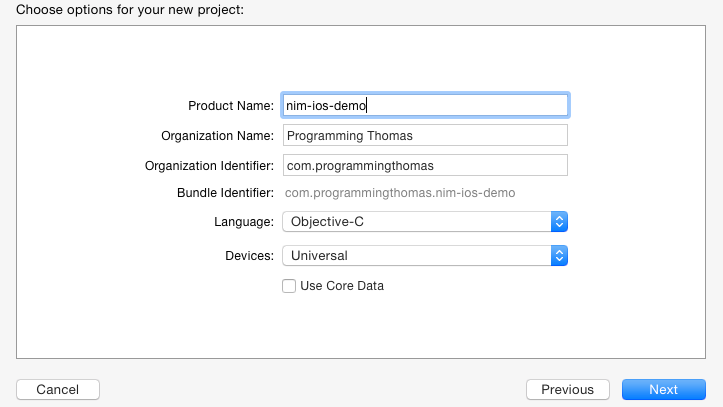Enable the Use Core Data checkbox

(289, 286)
